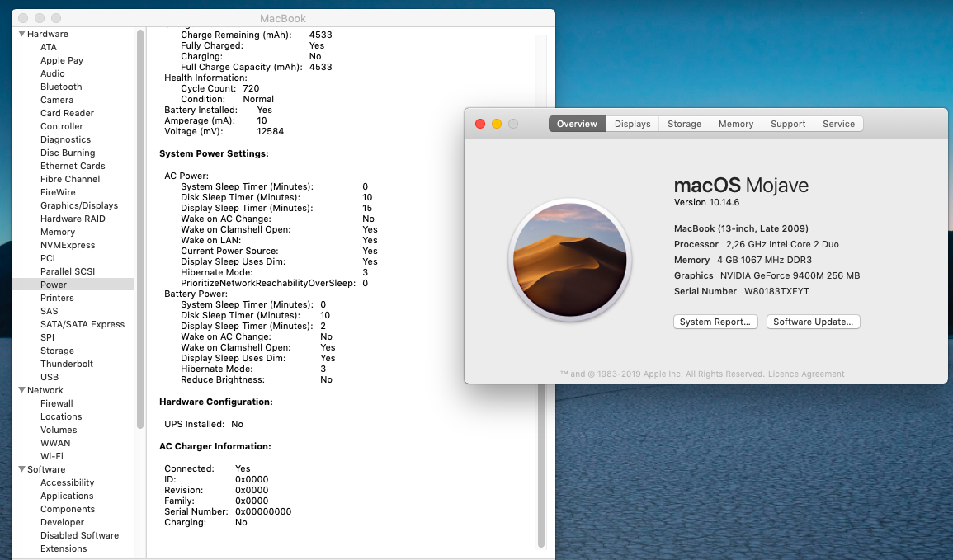Open the Licence Agreement link
Screen dimensions: 953x560
(x=806, y=374)
